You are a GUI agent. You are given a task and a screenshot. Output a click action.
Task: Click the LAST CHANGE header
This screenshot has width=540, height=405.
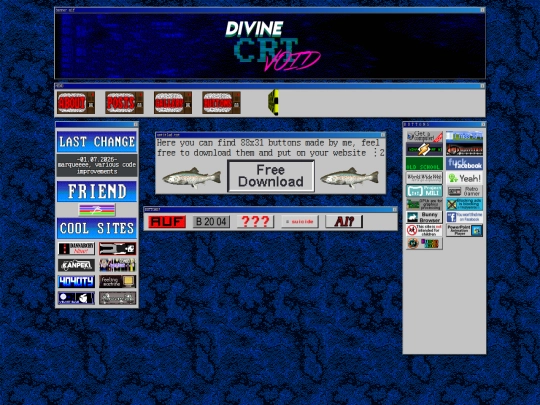(97, 142)
